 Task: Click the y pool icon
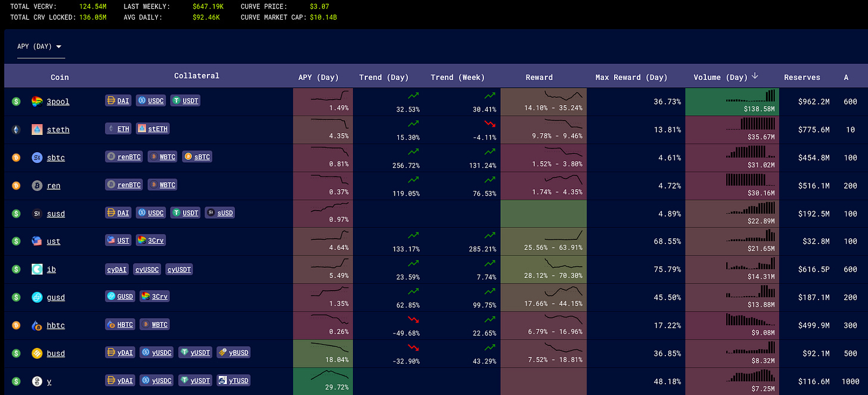tap(37, 381)
